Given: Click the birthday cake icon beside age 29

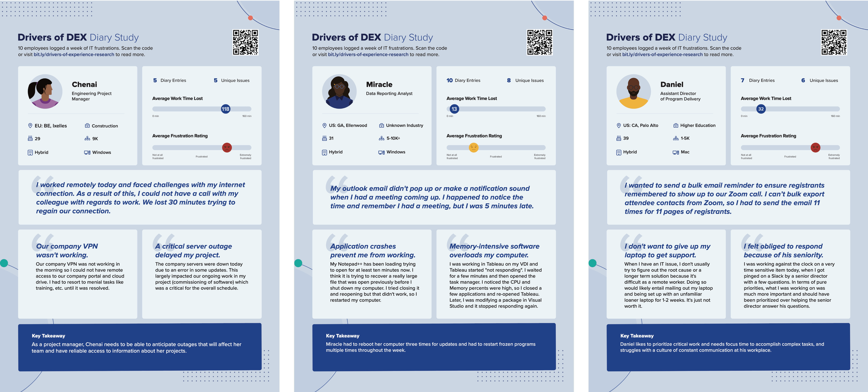Looking at the screenshot, I should tap(30, 138).
